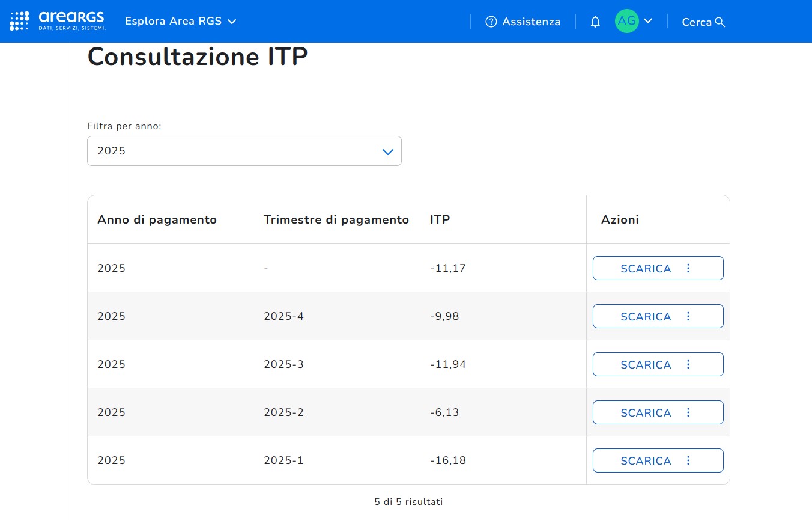Open the notifications bell
The width and height of the screenshot is (812, 520).
click(595, 22)
